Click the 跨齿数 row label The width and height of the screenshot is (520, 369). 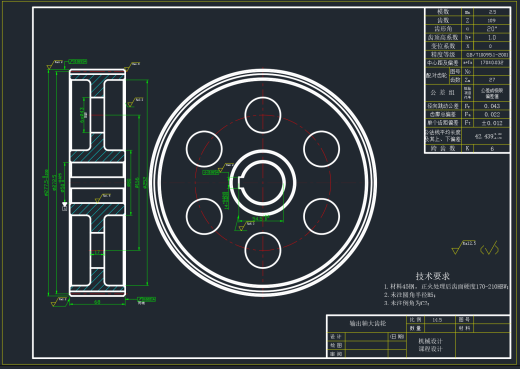pyautogui.click(x=443, y=148)
